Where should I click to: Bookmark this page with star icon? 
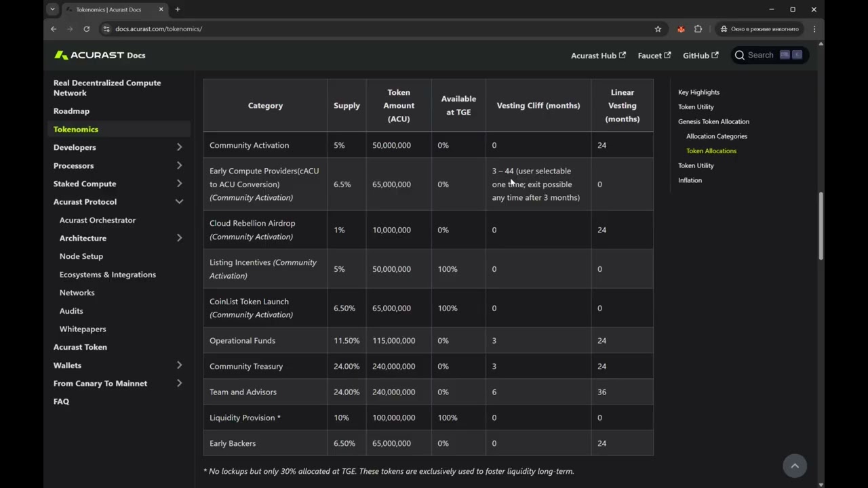click(x=658, y=29)
